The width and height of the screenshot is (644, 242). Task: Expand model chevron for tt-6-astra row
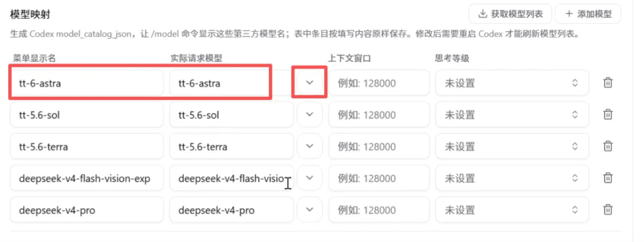click(309, 83)
